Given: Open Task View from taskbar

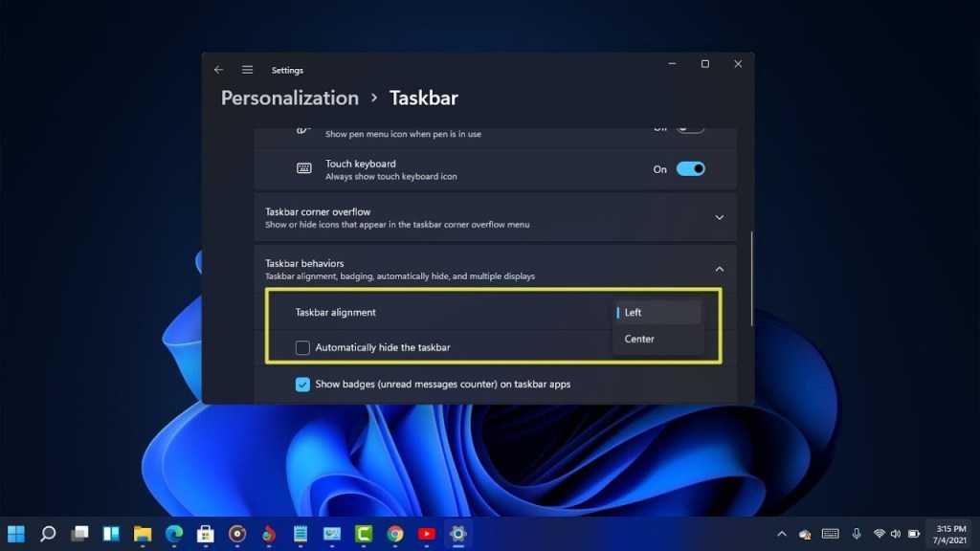Looking at the screenshot, I should 79,534.
